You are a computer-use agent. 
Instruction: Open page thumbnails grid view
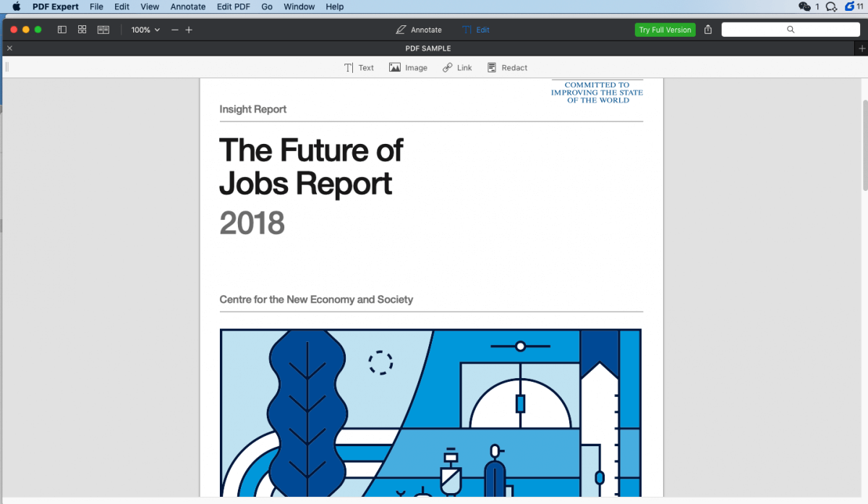82,30
